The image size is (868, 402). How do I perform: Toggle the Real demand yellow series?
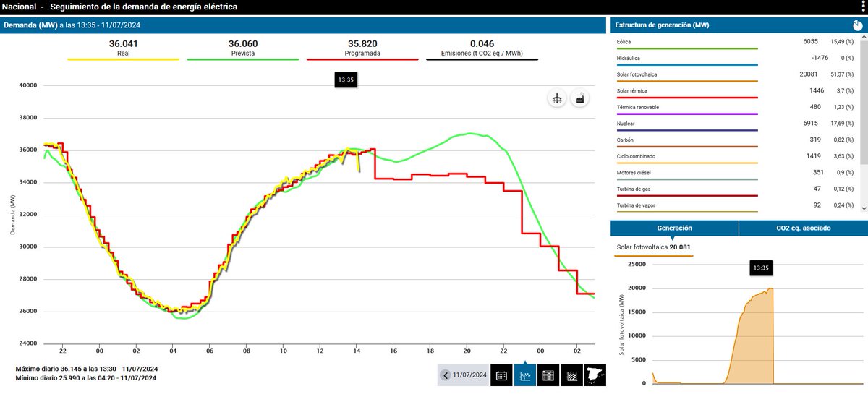click(123, 49)
